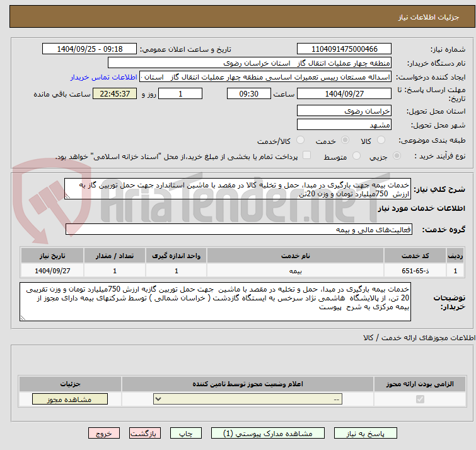Toggle the پرداخت از اسناد خزانه checkbox
476x450 pixels.
pyautogui.click(x=306, y=156)
